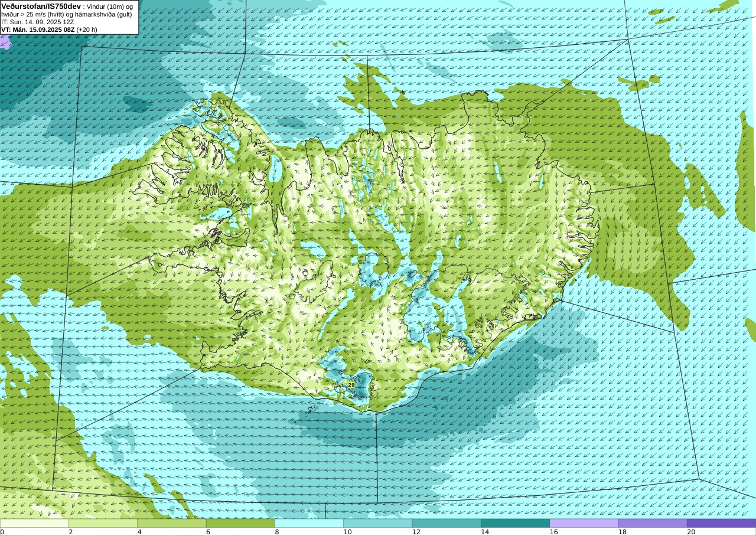Click the legend label '8'
Screen dimensions: 756x536
276,532
